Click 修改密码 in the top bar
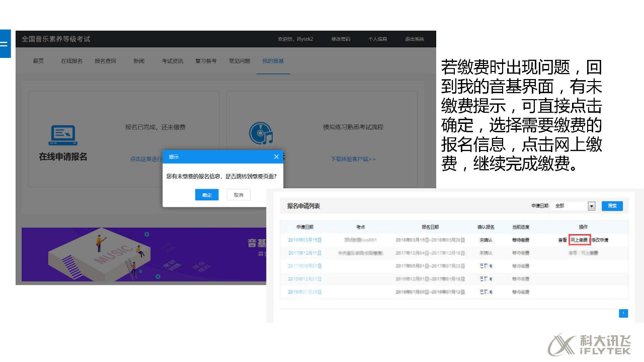 341,39
